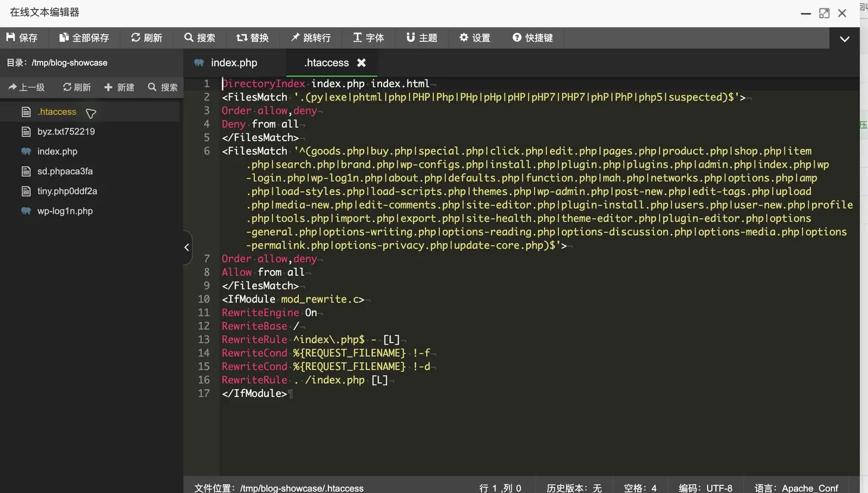
Task: Open 跳转行 go-to-line tool
Action: coord(311,37)
